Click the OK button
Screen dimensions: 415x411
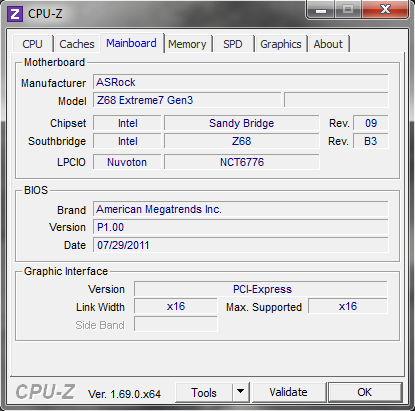click(365, 392)
